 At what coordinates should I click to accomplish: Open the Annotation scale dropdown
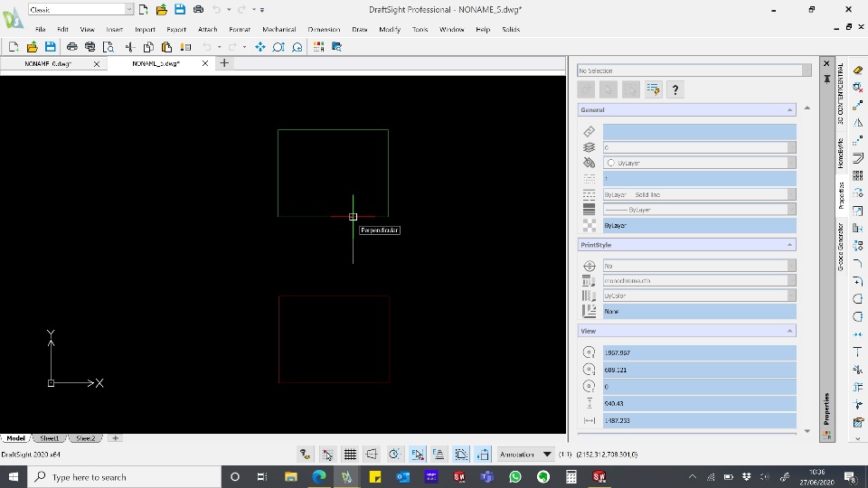(x=547, y=454)
